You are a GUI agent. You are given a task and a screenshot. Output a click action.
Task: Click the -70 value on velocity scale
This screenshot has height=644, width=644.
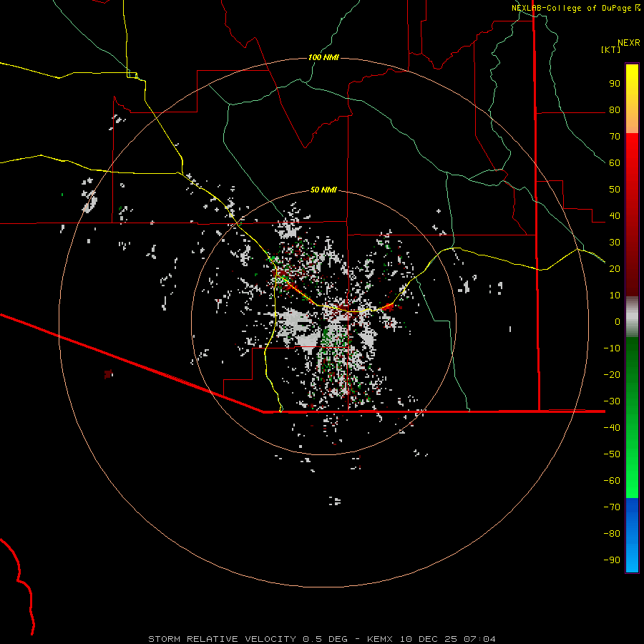612,507
